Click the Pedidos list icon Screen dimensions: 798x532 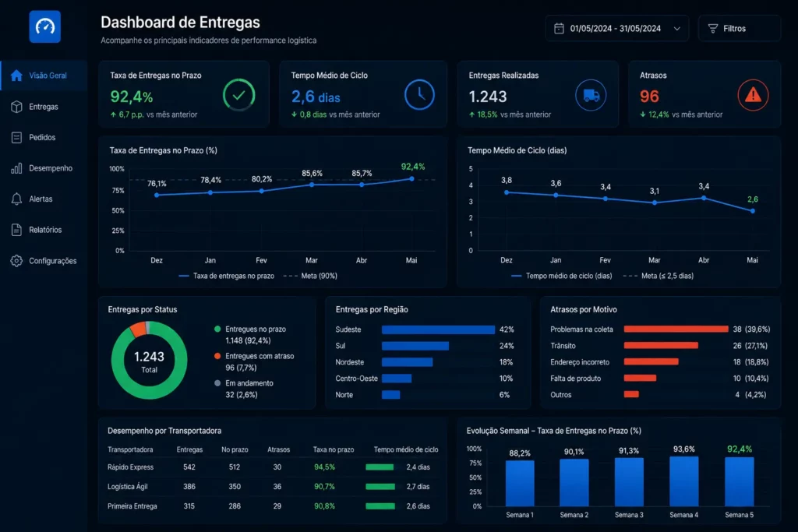point(16,137)
